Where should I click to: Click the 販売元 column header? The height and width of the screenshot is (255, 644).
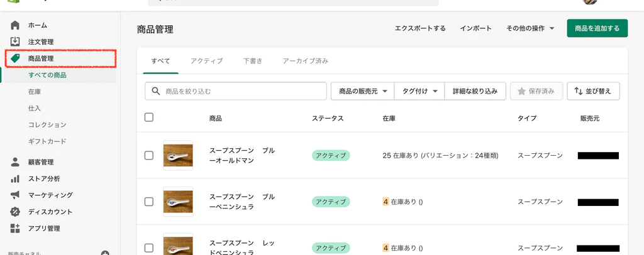(590, 118)
